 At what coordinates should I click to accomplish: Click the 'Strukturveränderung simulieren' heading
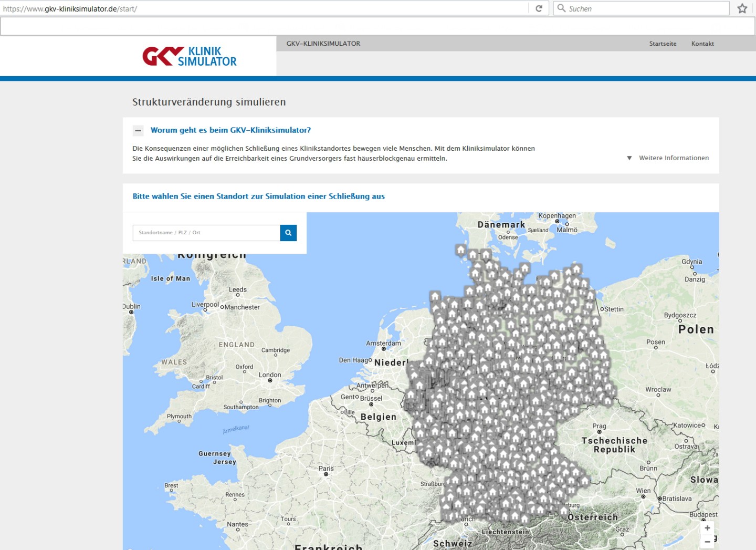pyautogui.click(x=209, y=102)
